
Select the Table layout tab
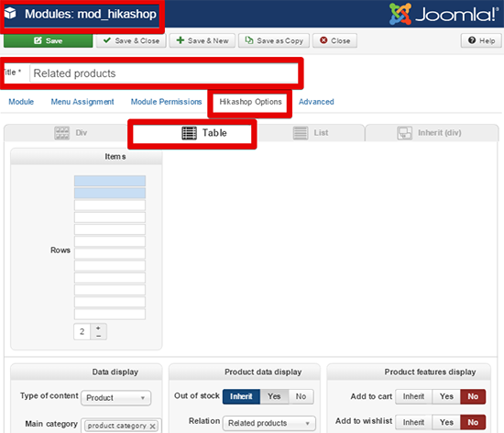coord(192,133)
